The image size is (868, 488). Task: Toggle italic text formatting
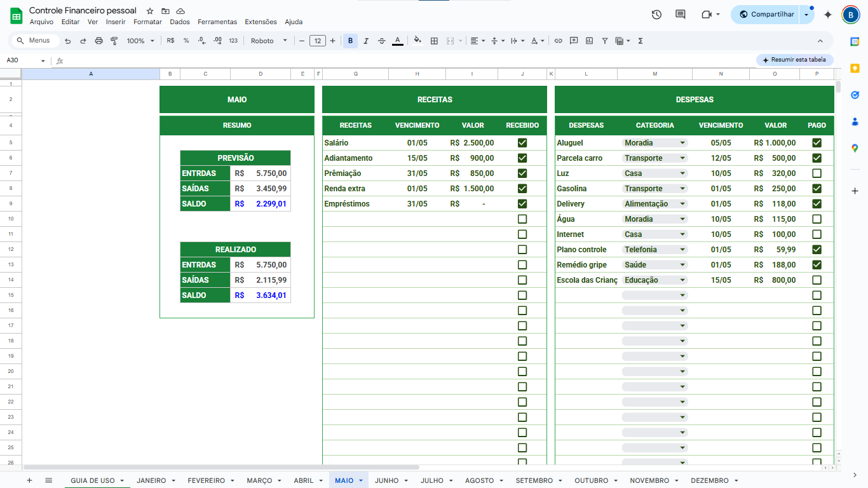click(x=366, y=41)
